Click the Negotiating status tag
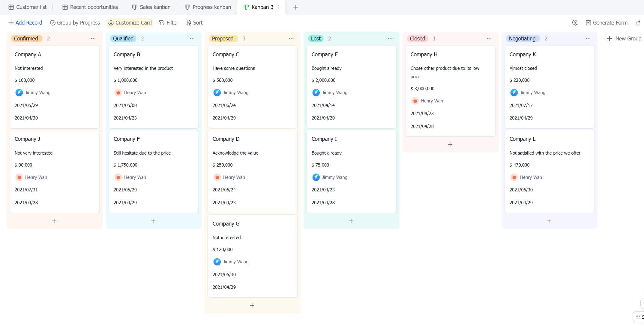Image resolution: width=644 pixels, height=328 pixels. 522,39
